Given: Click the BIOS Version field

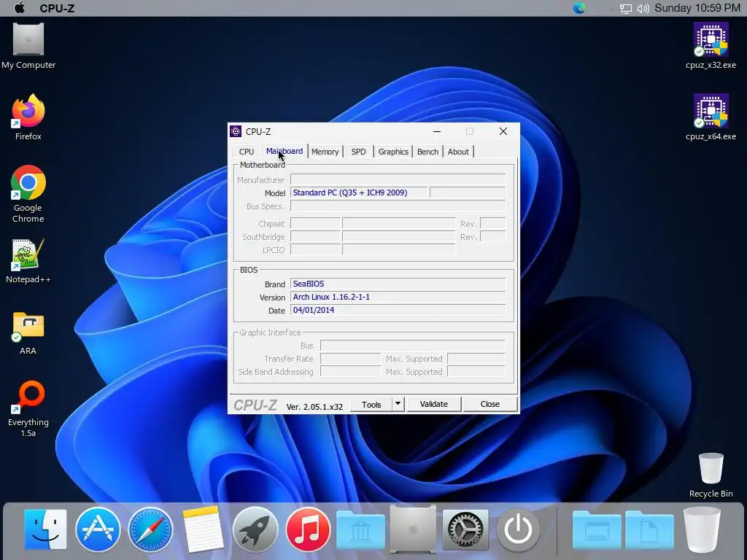Looking at the screenshot, I should (398, 297).
